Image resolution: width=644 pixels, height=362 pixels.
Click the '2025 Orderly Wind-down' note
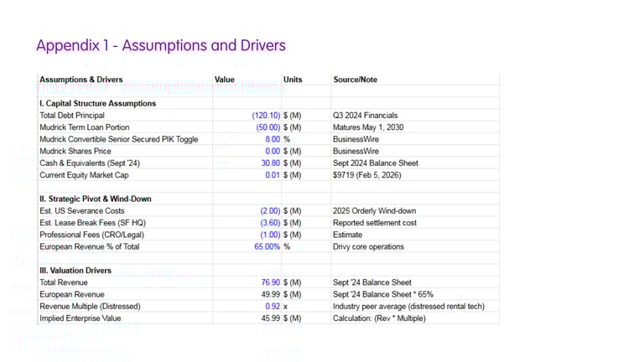[x=374, y=210]
